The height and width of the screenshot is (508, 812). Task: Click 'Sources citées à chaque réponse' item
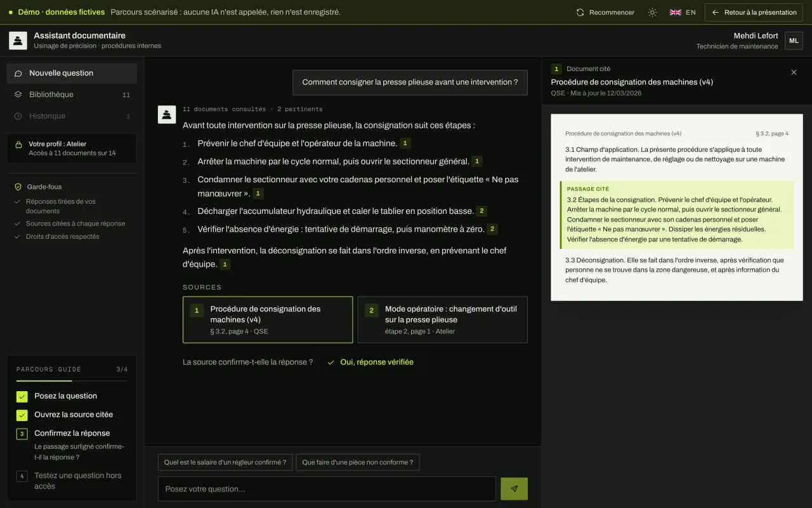tap(70, 224)
